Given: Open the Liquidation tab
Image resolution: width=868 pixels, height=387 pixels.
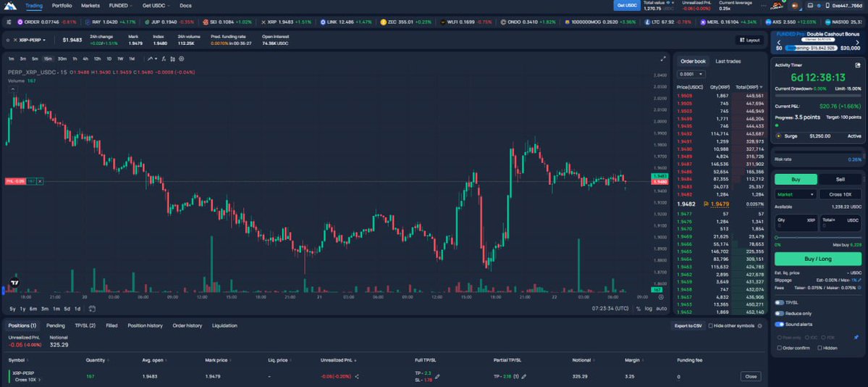Looking at the screenshot, I should 224,326.
